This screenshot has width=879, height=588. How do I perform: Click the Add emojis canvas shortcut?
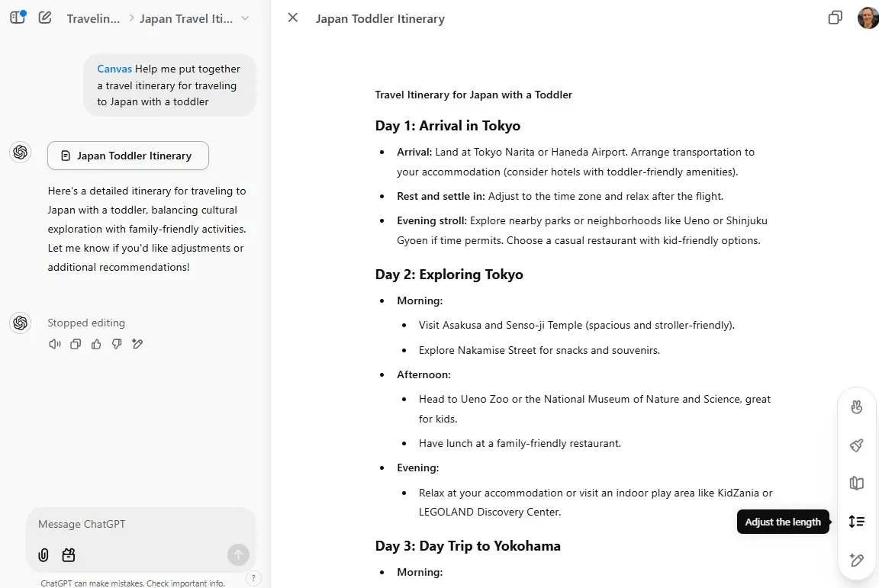point(856,407)
